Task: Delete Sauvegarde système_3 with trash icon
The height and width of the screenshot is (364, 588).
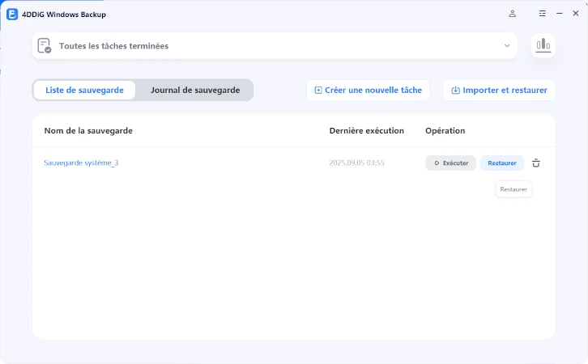Action: 536,163
